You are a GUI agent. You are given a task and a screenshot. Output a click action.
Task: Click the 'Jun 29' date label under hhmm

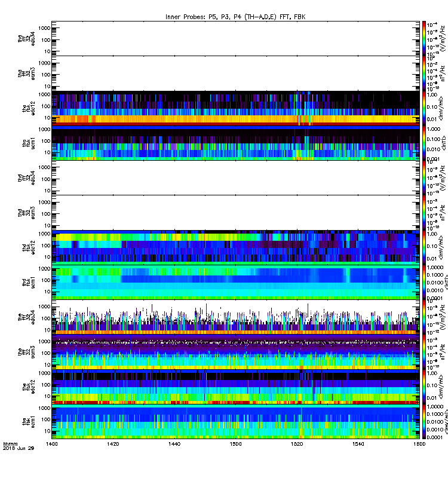click(25, 448)
